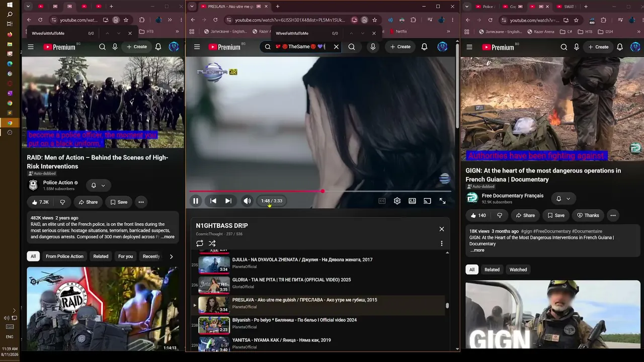
Task: Select the Related chip in the left window
Action: coord(101,256)
